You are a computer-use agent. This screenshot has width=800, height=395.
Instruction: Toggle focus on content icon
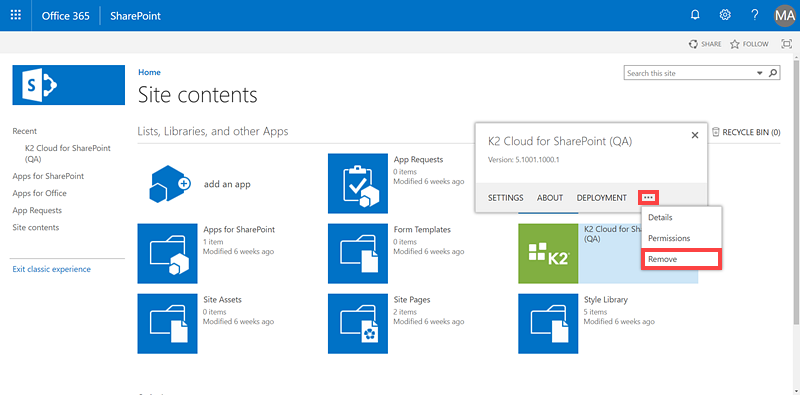coord(786,44)
